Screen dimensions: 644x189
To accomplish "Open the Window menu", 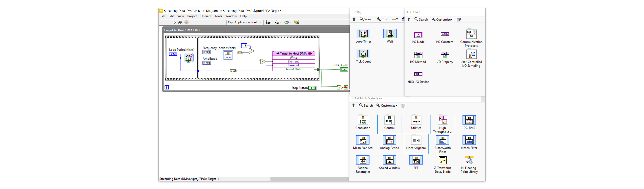I will [231, 16].
